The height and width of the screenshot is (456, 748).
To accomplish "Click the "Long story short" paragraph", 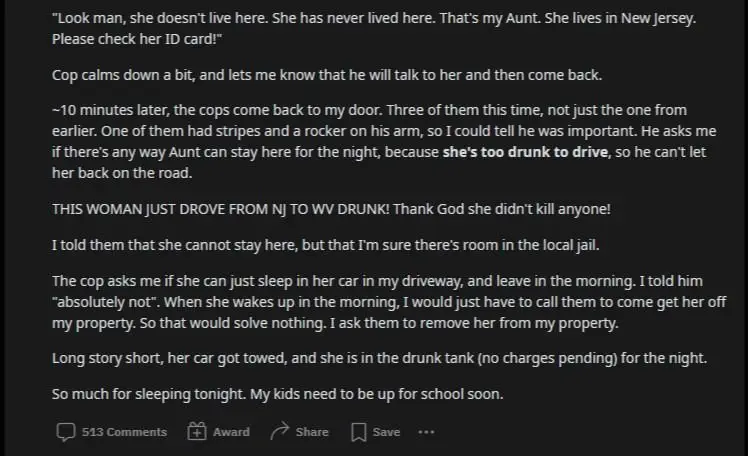I will click(x=379, y=358).
